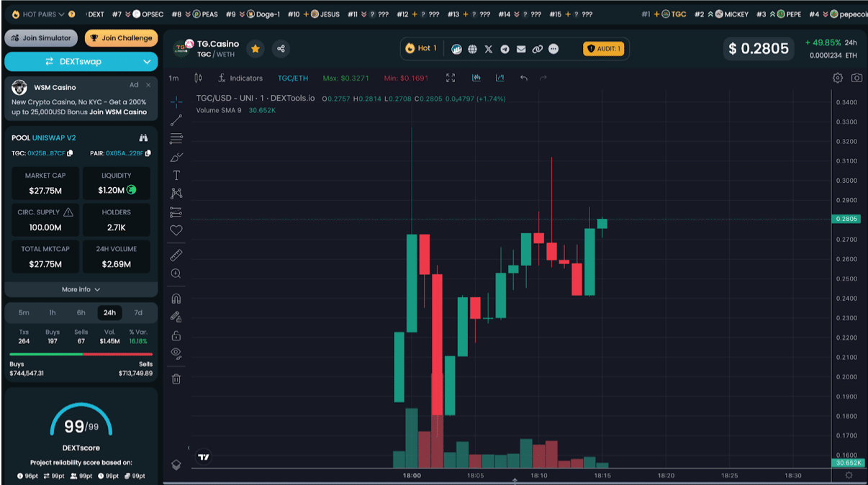
Task: Select the brush drawing tool
Action: pyautogui.click(x=176, y=157)
